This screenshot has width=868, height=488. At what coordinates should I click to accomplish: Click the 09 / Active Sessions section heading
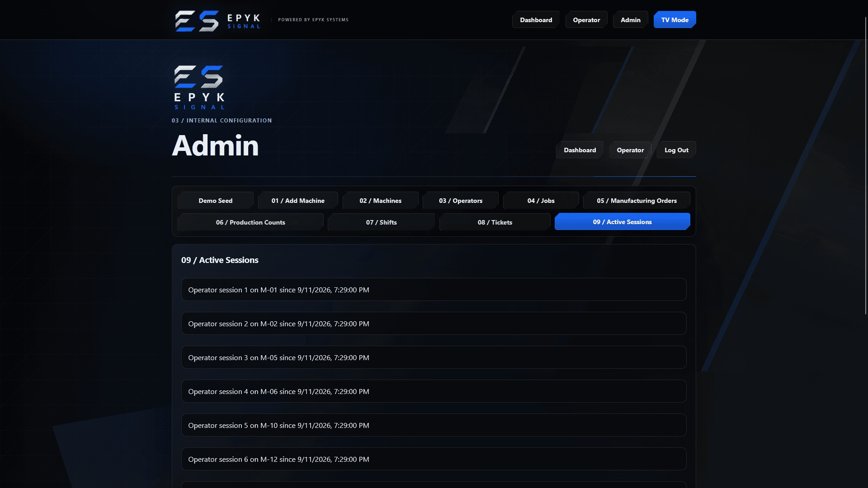click(x=220, y=260)
